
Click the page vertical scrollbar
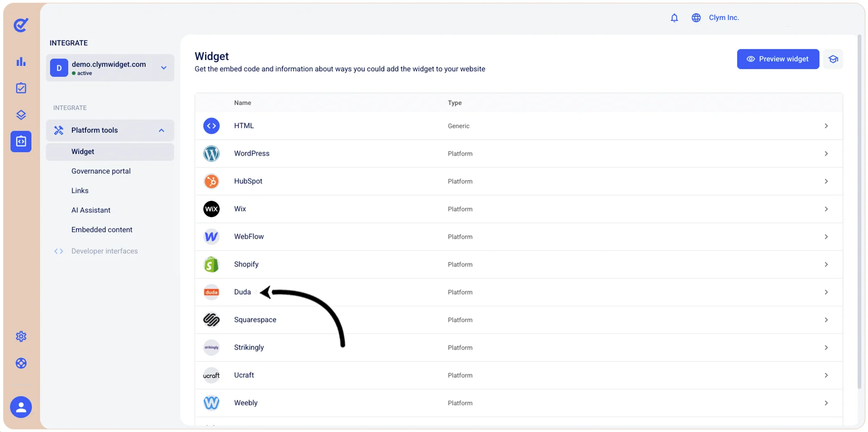tap(859, 212)
